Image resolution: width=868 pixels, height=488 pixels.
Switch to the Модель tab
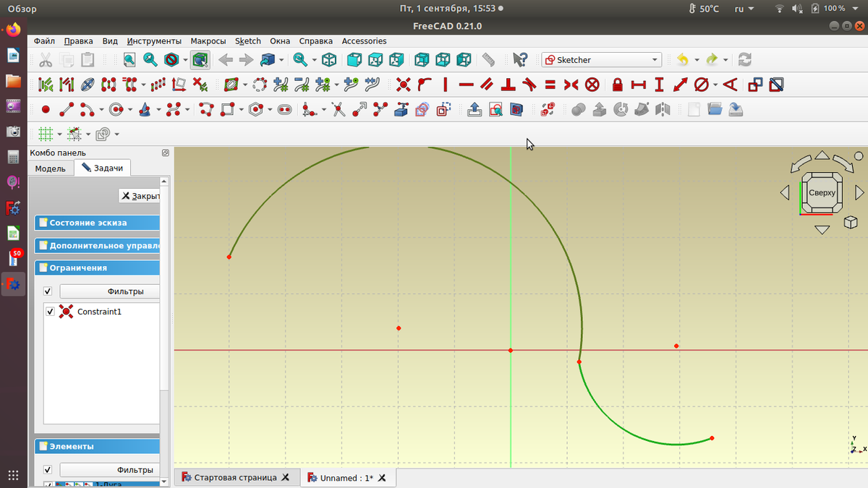pyautogui.click(x=51, y=168)
